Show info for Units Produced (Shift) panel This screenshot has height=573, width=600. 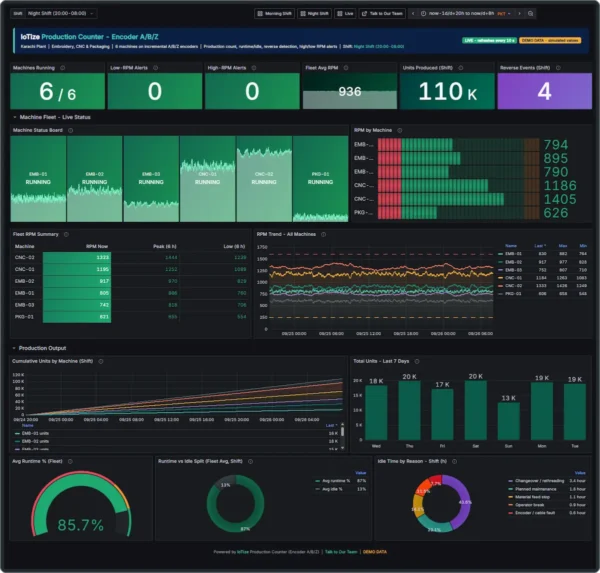point(461,68)
